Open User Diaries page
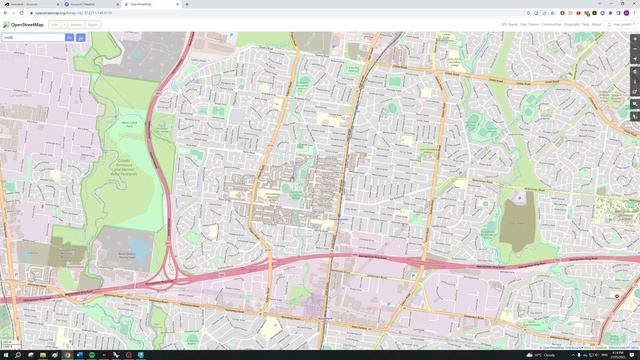Viewport: 640px width, 360px height. point(529,24)
